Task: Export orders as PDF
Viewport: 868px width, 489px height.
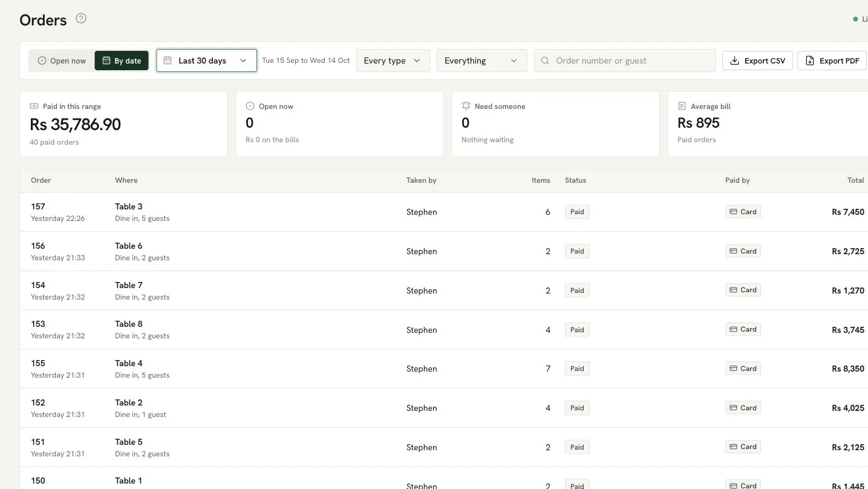Action: point(832,61)
